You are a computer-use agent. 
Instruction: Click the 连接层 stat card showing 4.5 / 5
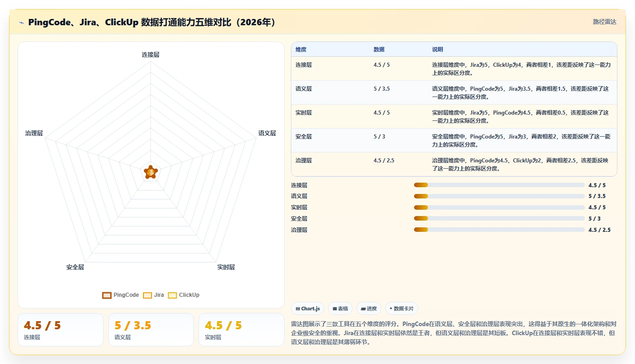coord(60,330)
